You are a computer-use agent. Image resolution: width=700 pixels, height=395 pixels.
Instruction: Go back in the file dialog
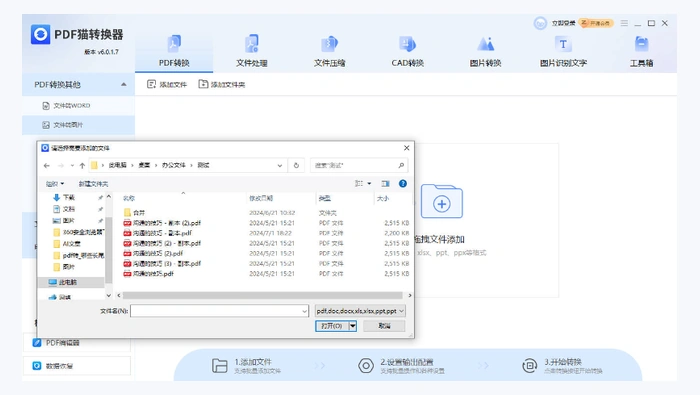47,166
